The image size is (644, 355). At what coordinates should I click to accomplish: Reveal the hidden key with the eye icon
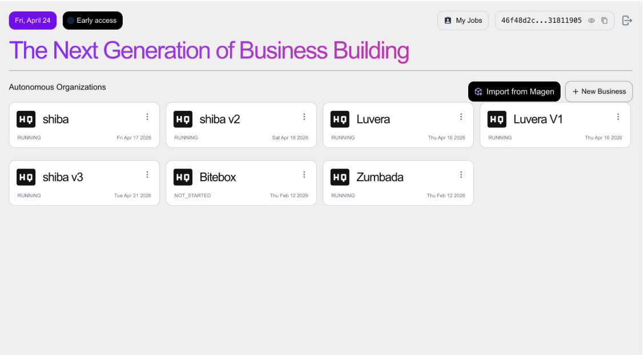click(591, 21)
